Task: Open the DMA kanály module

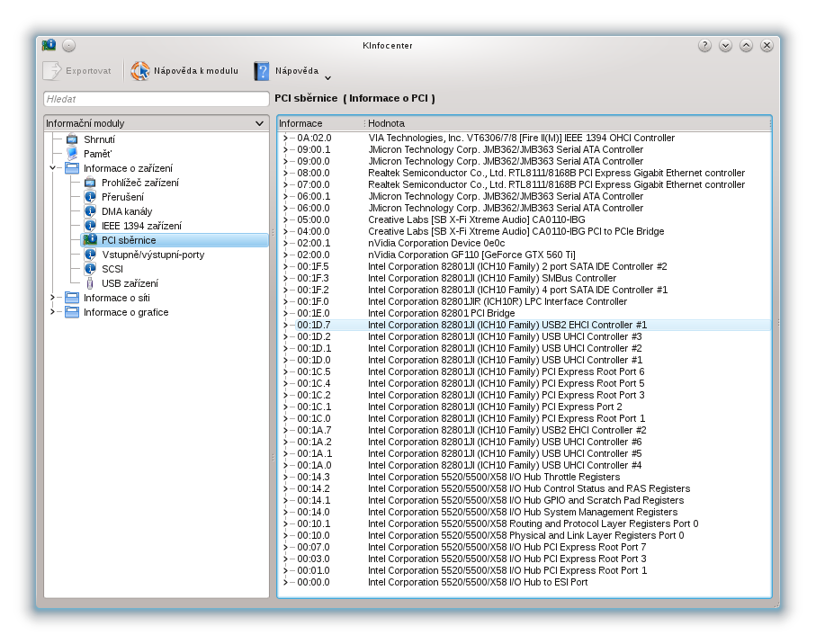Action: click(127, 211)
